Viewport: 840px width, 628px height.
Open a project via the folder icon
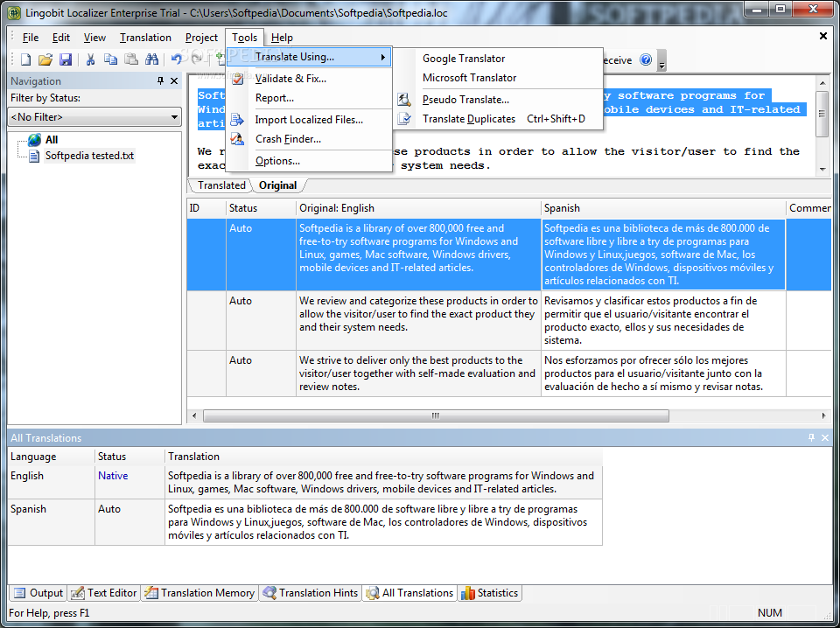[45, 59]
